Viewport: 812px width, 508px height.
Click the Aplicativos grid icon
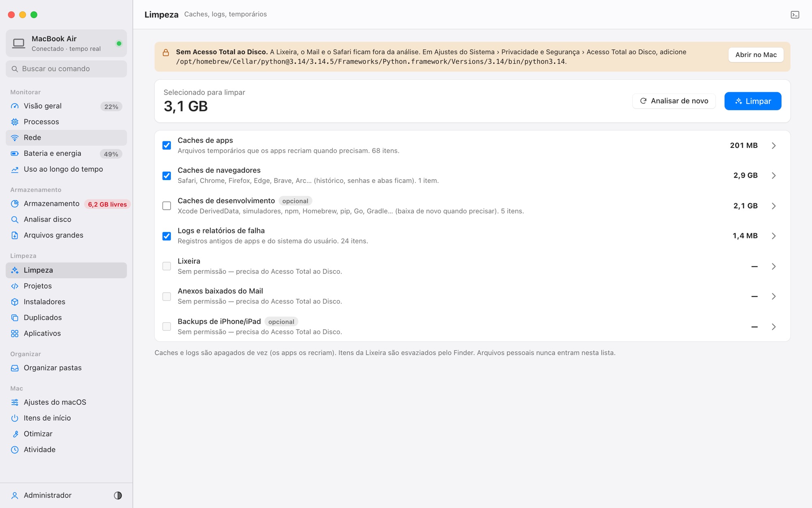click(15, 334)
